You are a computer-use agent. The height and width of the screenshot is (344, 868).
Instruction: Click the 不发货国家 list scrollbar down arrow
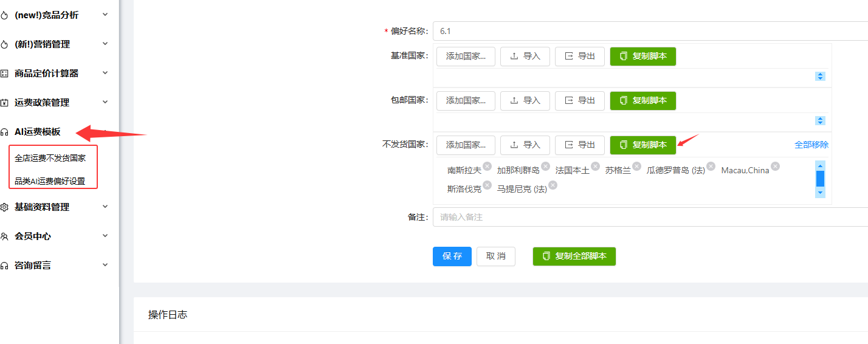pyautogui.click(x=820, y=193)
